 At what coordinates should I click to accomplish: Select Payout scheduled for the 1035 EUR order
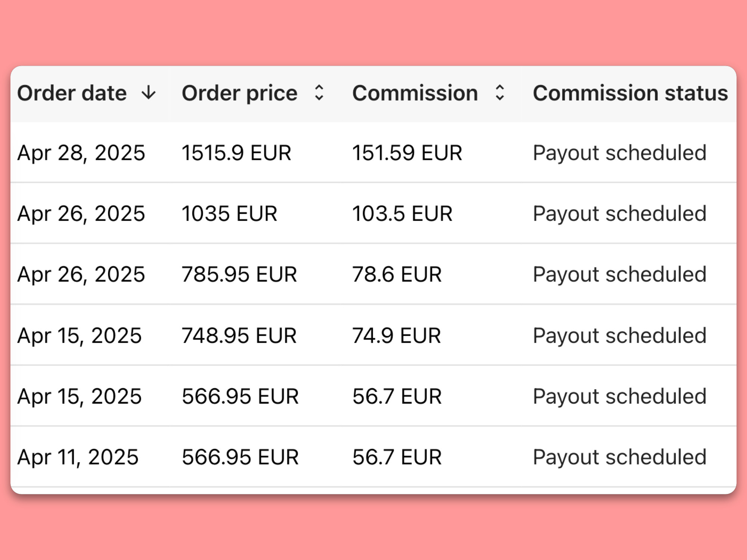click(620, 214)
